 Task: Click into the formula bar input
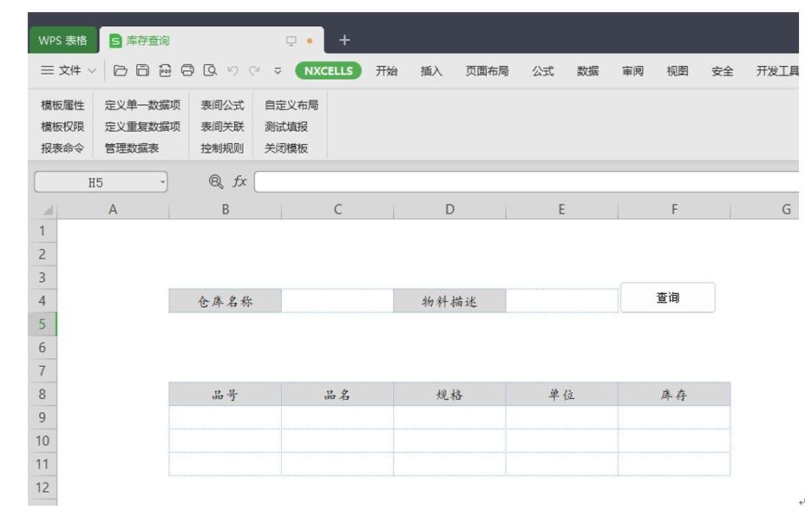pyautogui.click(x=521, y=182)
